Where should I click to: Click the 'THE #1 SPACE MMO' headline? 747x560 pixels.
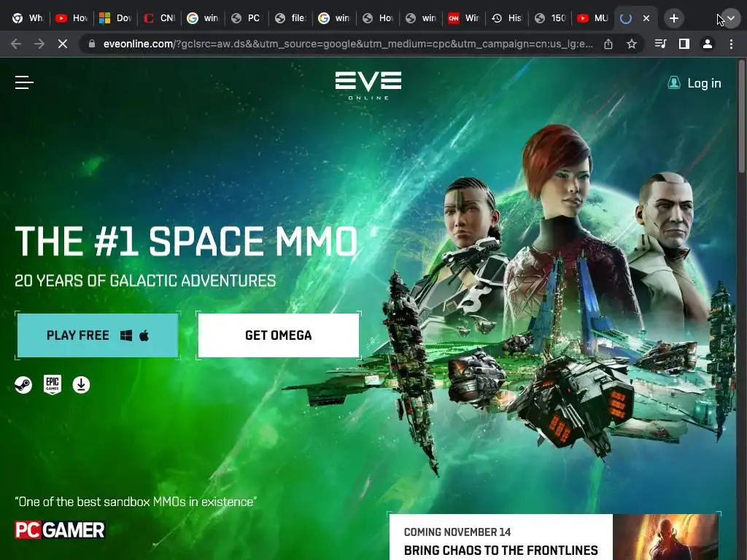186,241
